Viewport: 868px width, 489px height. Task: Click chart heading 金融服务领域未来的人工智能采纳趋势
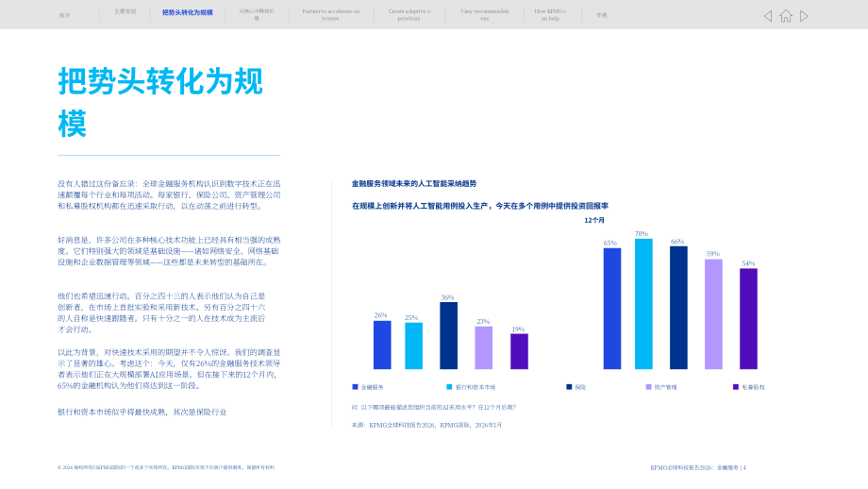point(414,183)
